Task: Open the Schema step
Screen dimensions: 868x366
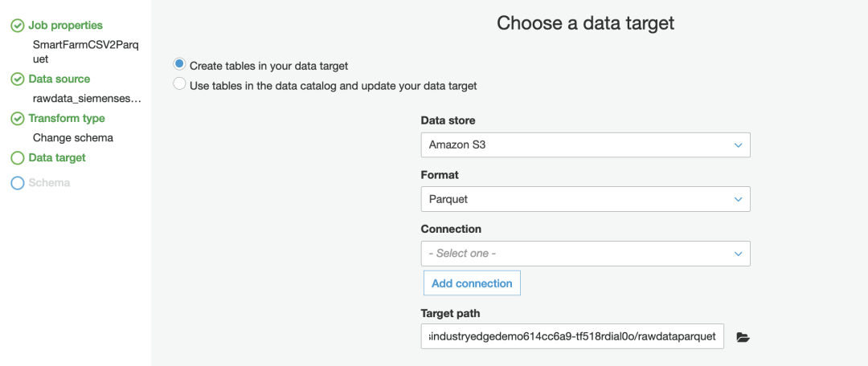Action: tap(49, 183)
